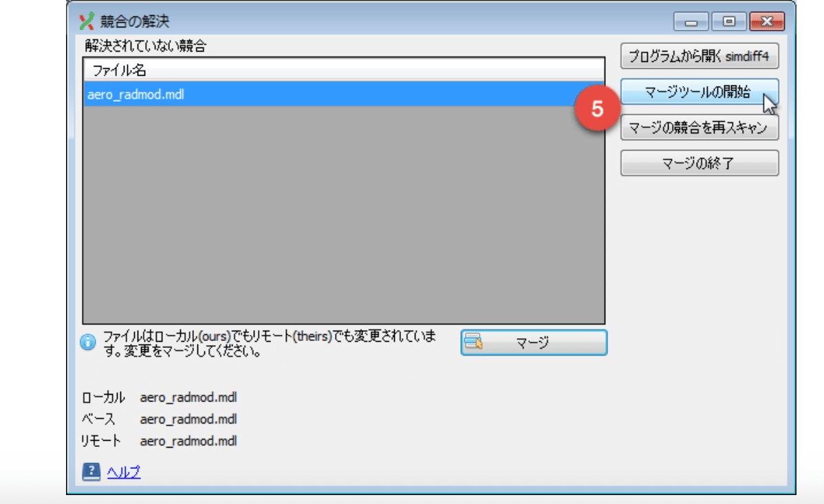Rescan conflicts with マージの競合を再スキャン

pos(700,127)
